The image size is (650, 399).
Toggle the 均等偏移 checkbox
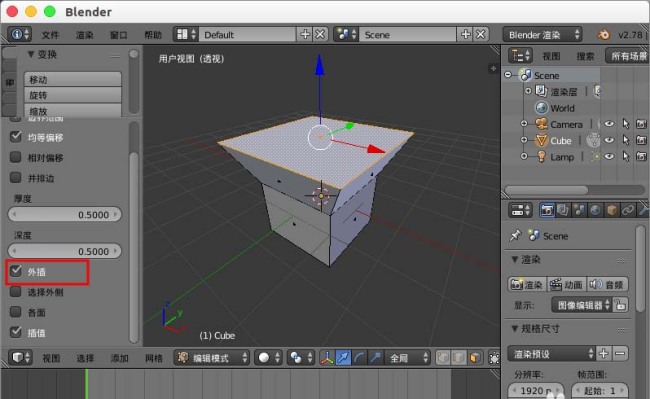(16, 136)
